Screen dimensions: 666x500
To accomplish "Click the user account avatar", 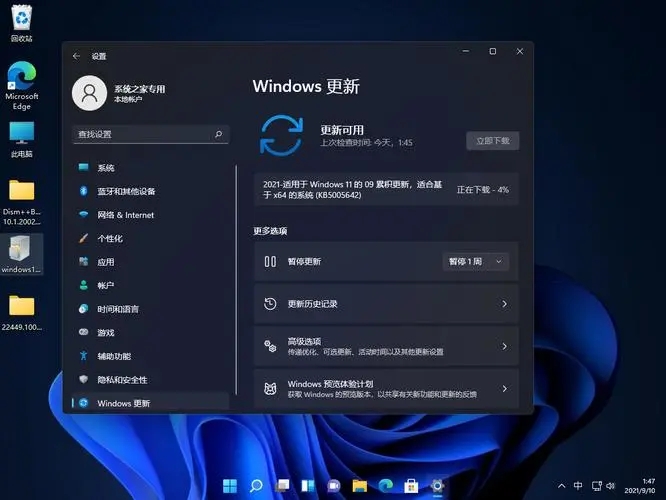I will pyautogui.click(x=89, y=93).
